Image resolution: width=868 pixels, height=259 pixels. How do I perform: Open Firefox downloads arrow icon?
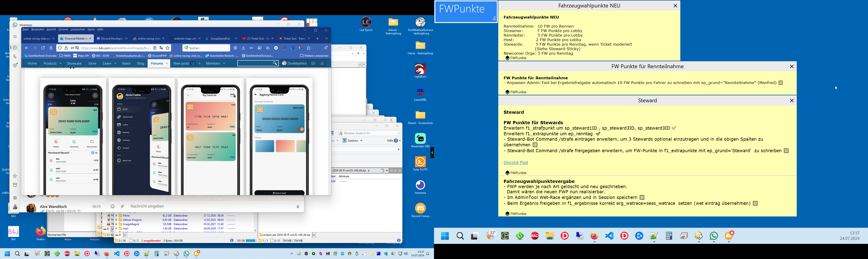[x=243, y=48]
